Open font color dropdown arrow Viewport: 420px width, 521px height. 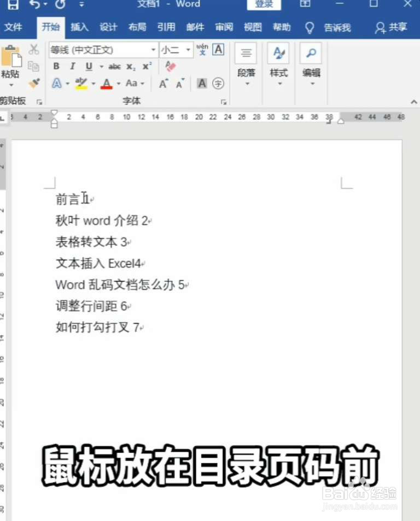click(x=119, y=84)
